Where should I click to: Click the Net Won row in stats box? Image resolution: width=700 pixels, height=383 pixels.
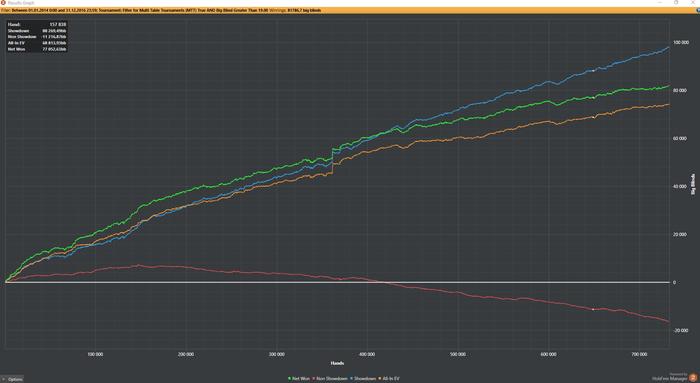(x=37, y=49)
